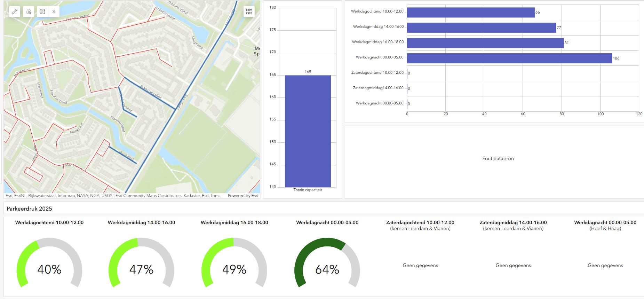The image size is (644, 299).
Task: Choose the rectangle selection tool
Action: 42,11
